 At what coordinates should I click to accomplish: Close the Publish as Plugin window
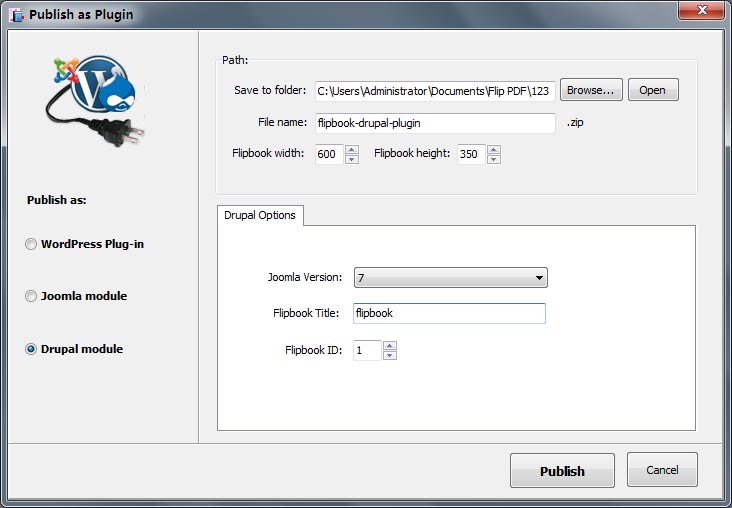coord(702,10)
